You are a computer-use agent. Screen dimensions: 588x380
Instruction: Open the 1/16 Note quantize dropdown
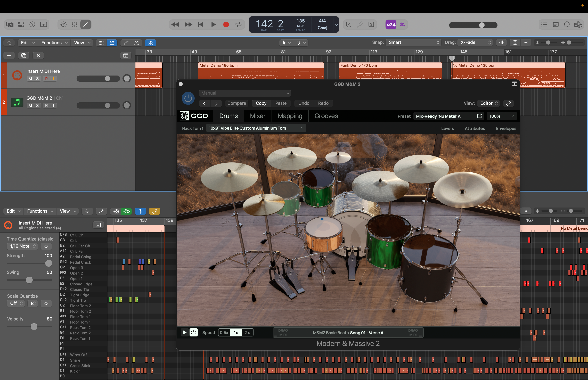pos(22,246)
